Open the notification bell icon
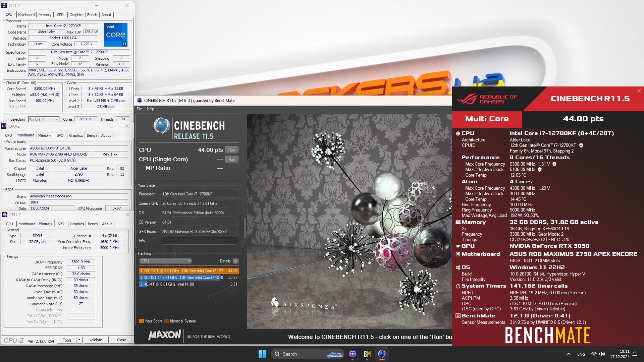Viewport: 644px width, 362px height. [x=634, y=354]
